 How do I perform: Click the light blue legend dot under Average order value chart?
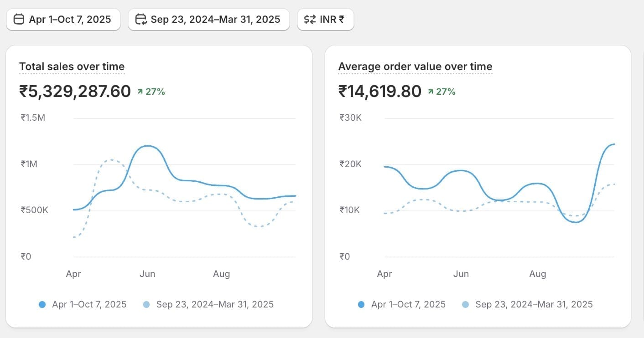466,305
